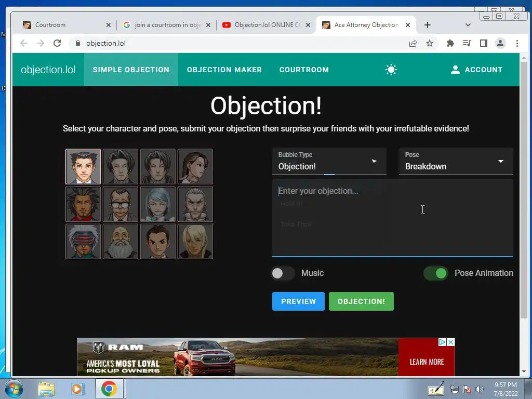532x399 pixels.
Task: Select Phoenix Wright character portrait
Action: (x=83, y=167)
